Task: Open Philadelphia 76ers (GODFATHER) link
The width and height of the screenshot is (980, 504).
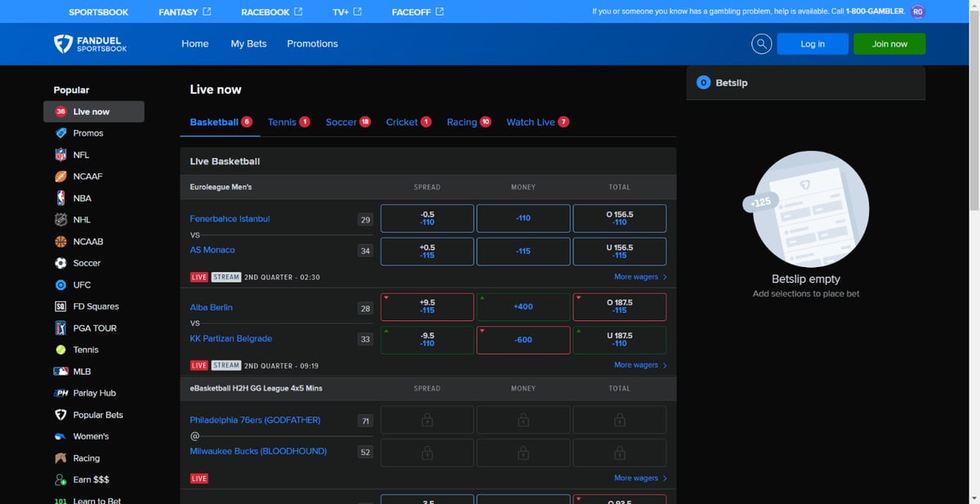Action: [255, 420]
